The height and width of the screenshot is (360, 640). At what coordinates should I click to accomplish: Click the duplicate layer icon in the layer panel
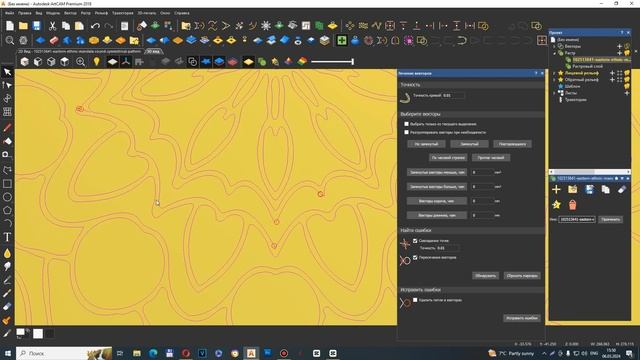605,189
